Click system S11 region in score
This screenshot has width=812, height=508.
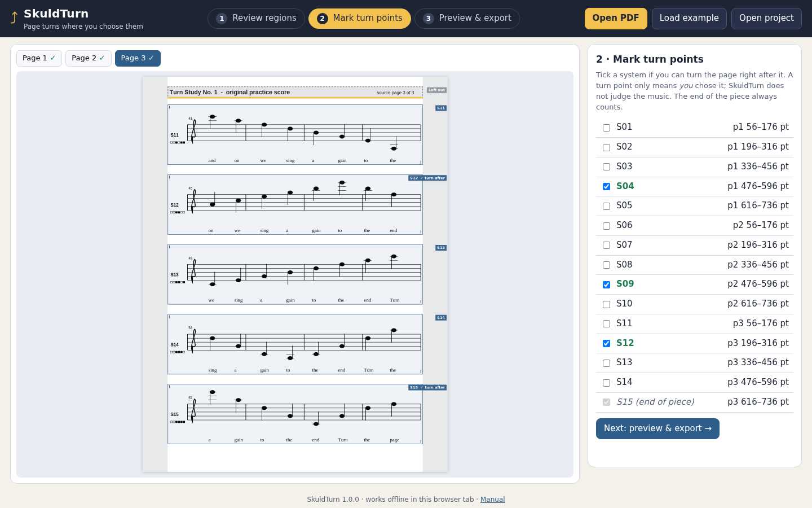(295, 134)
